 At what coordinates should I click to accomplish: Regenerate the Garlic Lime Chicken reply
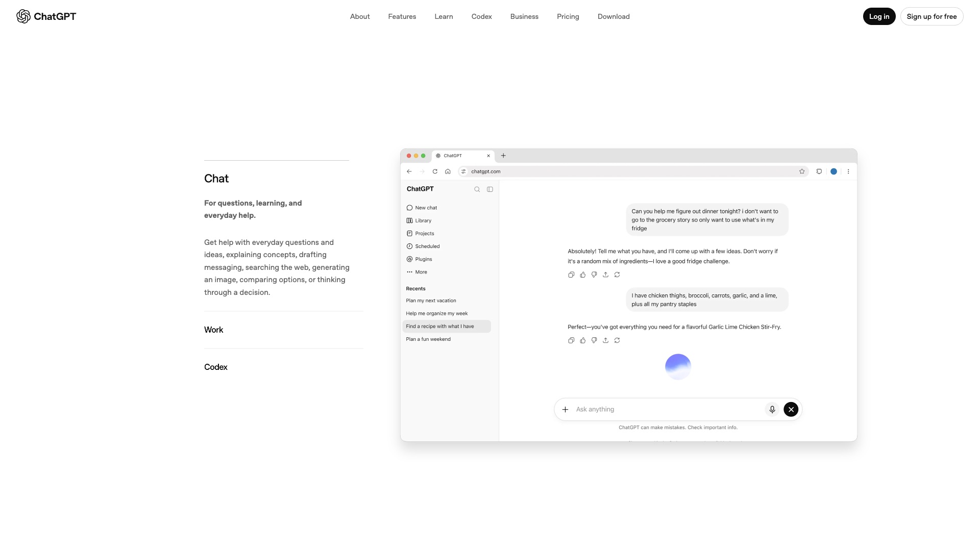pyautogui.click(x=617, y=340)
